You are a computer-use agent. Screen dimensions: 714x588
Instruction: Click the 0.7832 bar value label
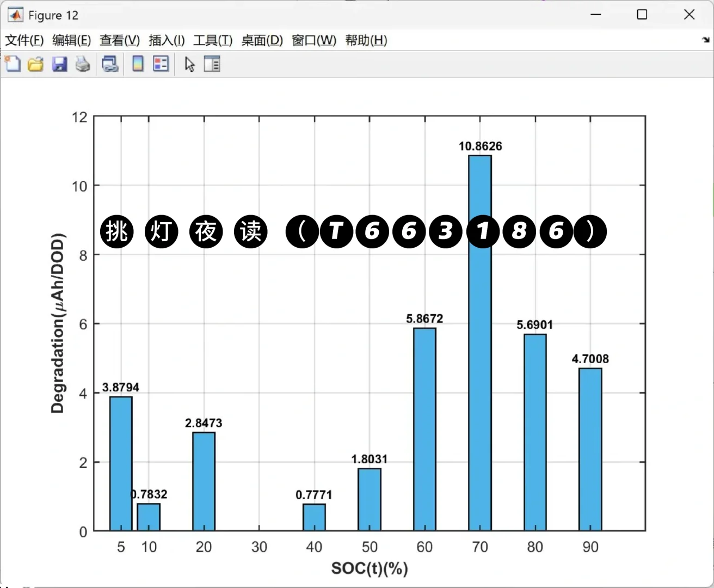(x=149, y=494)
